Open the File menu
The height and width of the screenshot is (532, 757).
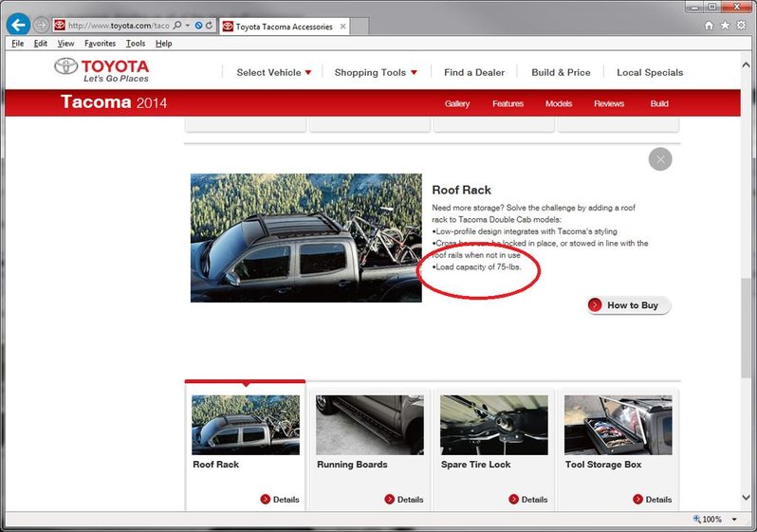[17, 44]
